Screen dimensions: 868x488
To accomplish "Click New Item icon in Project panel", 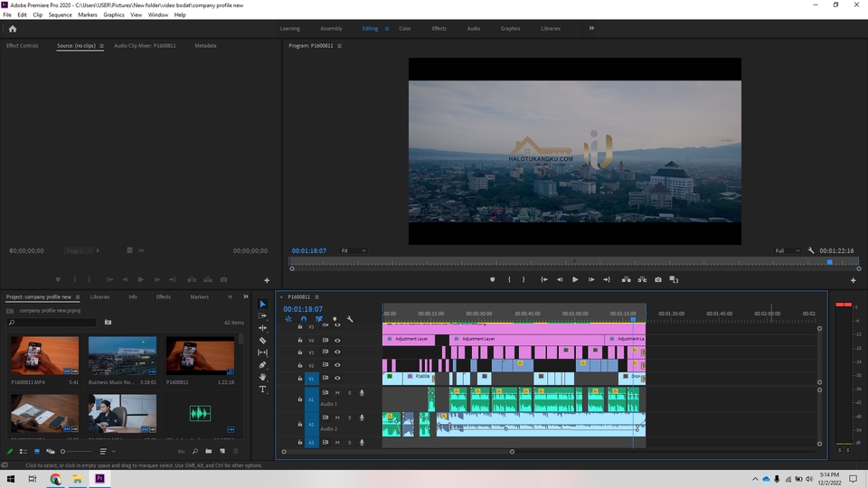I will coord(222,452).
